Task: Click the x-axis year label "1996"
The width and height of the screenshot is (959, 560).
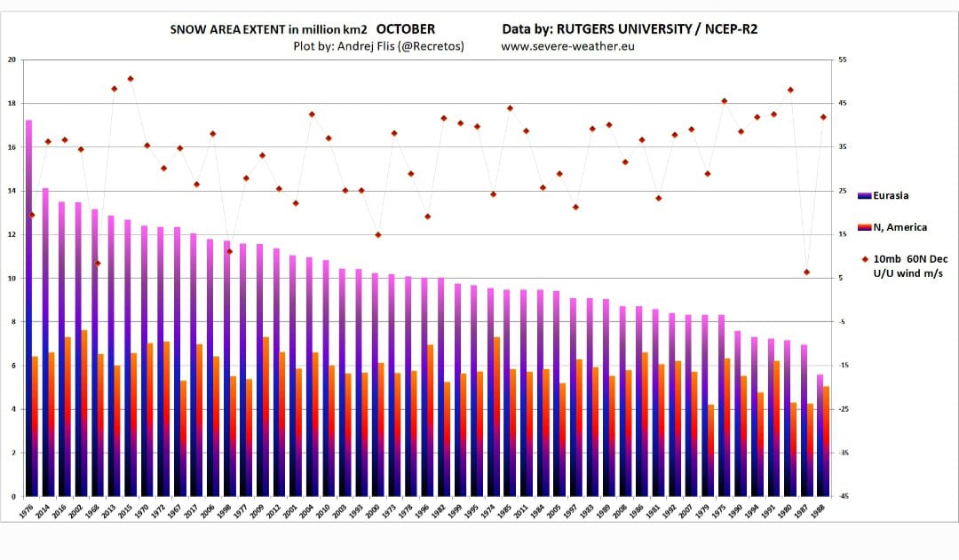Action: pyautogui.click(x=422, y=511)
